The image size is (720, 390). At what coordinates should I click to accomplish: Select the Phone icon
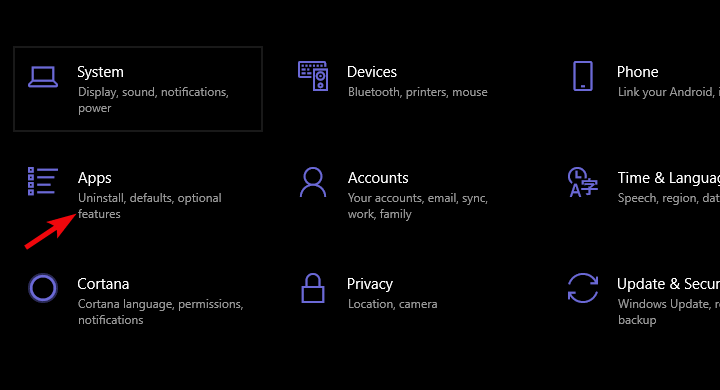coord(583,76)
